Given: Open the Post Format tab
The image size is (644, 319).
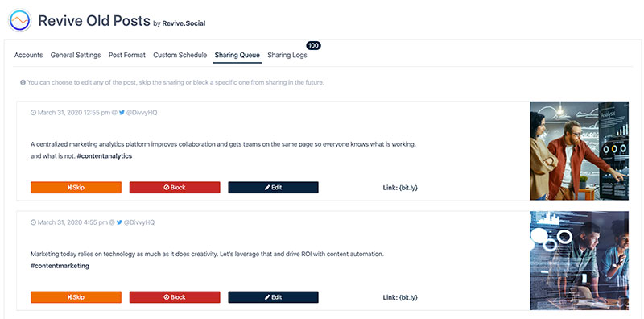Looking at the screenshot, I should pyautogui.click(x=127, y=55).
